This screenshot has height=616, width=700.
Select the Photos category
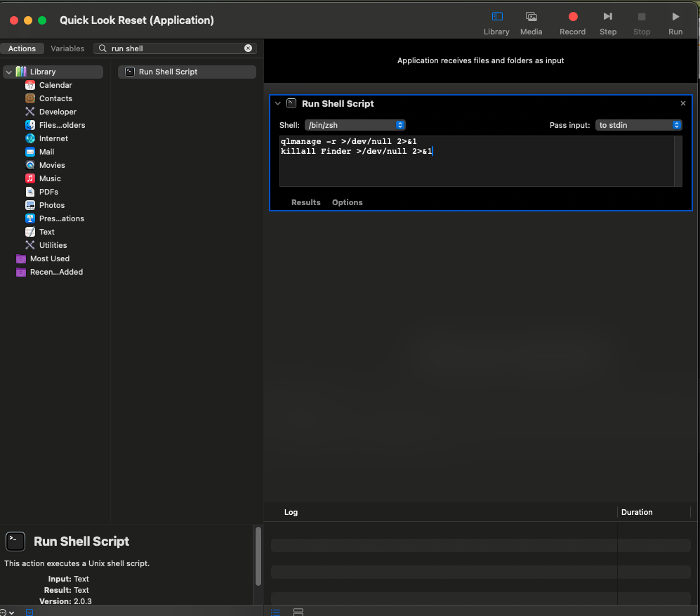point(52,206)
